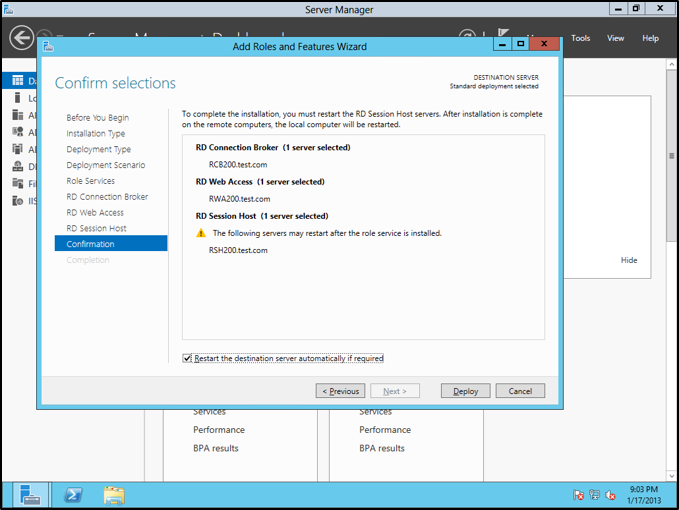Click the network status tray icon
679x510 pixels.
pos(594,495)
